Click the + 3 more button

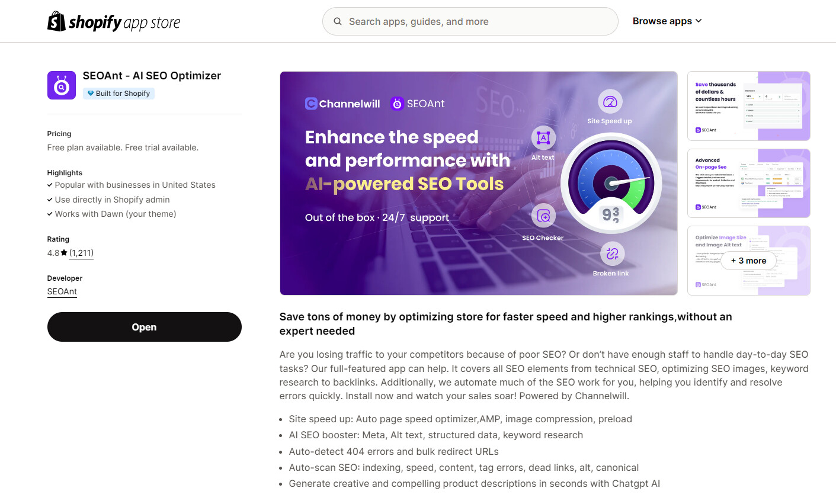[x=748, y=261]
